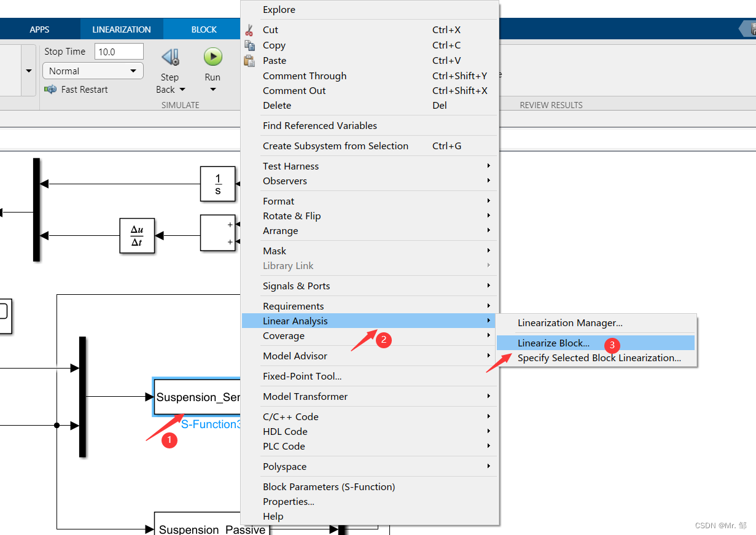This screenshot has width=756, height=535.
Task: Expand the Rotate & Flip submenu
Action: [370, 216]
